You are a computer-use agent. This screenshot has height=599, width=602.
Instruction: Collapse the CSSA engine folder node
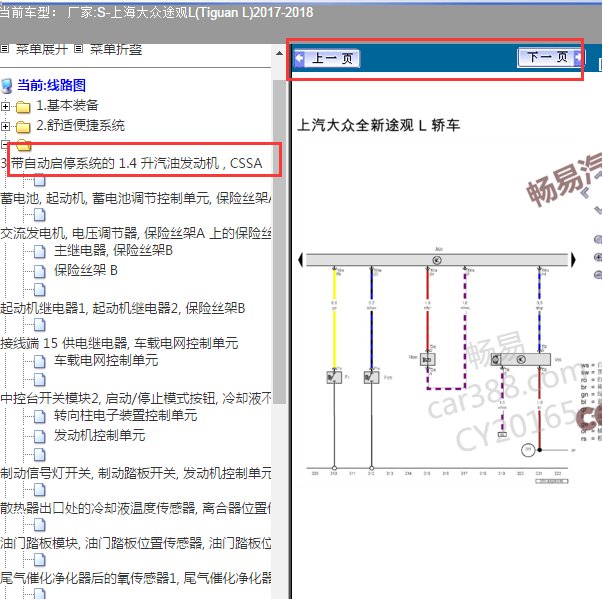5,145
